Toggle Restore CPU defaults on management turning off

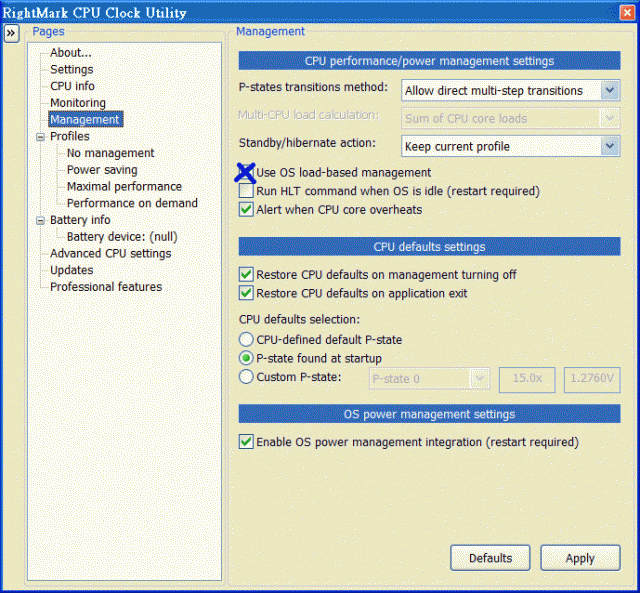point(246,275)
